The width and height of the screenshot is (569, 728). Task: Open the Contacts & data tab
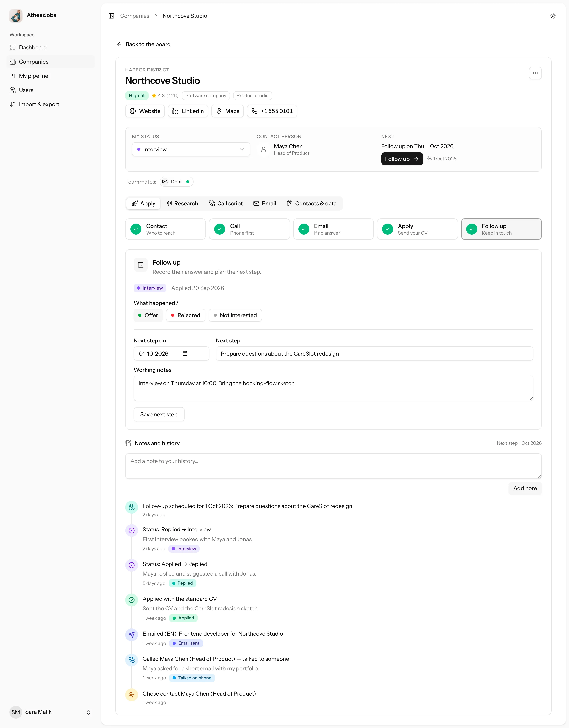[312, 204]
